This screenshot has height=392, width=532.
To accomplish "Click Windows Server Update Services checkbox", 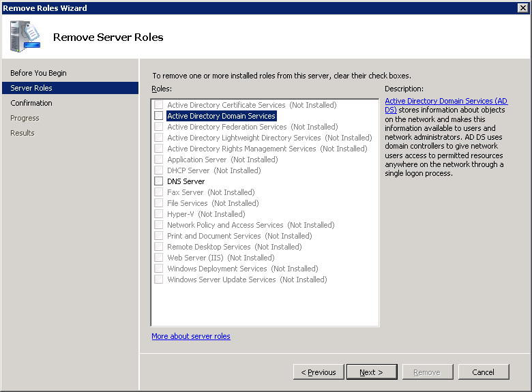I will click(158, 279).
